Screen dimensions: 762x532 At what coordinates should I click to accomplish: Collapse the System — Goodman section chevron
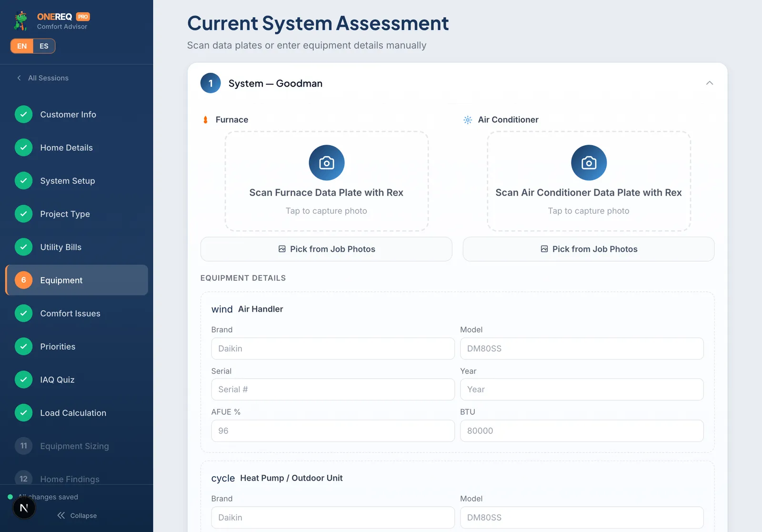[x=709, y=83]
